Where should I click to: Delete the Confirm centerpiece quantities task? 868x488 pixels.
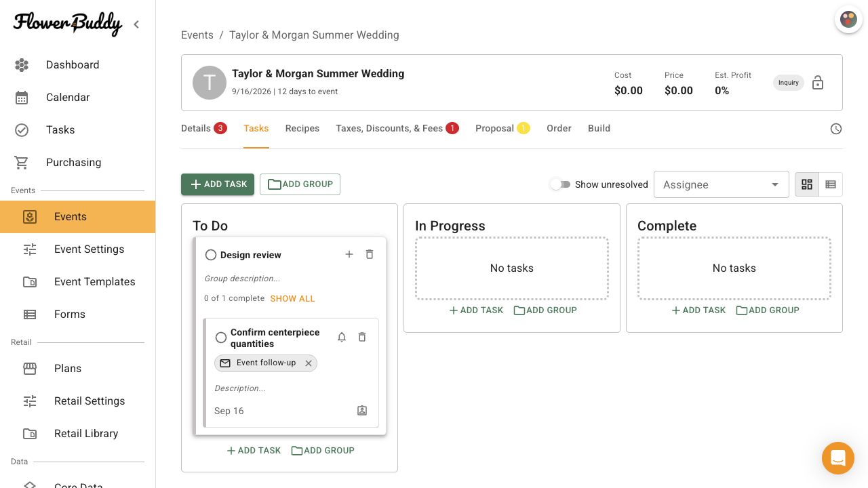tap(362, 337)
